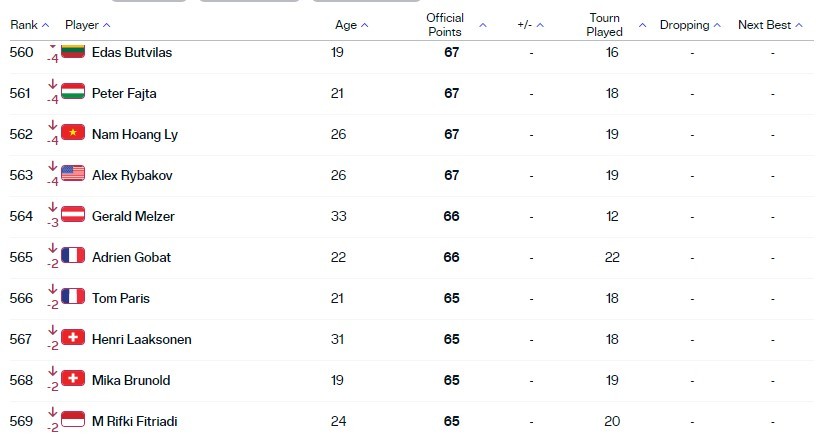Click the USA flag next to Alex Rybakov

[x=73, y=173]
